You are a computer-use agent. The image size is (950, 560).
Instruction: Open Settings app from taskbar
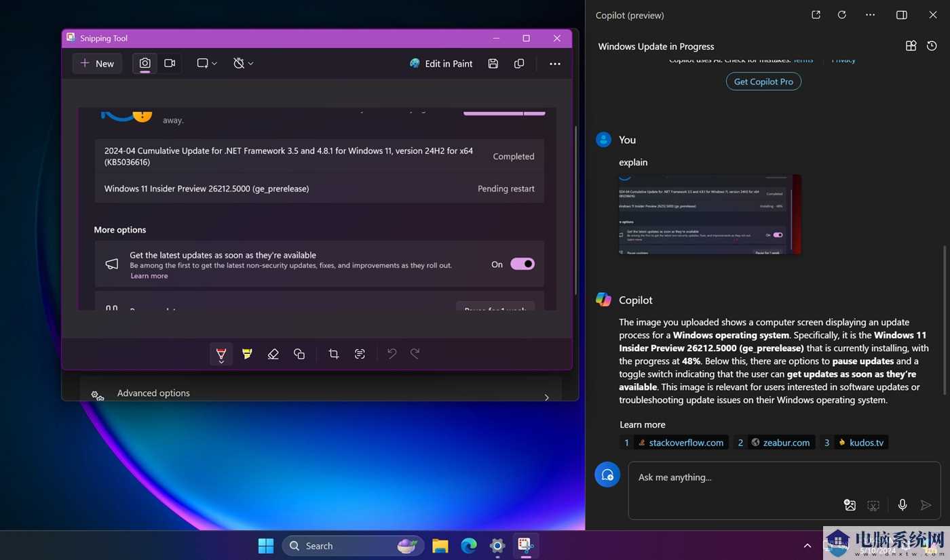pos(497,545)
